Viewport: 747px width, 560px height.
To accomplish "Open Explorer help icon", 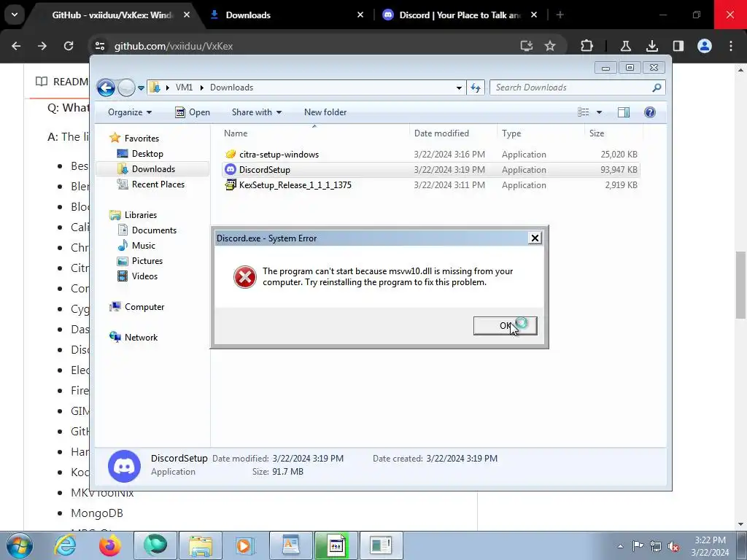I will (x=650, y=112).
